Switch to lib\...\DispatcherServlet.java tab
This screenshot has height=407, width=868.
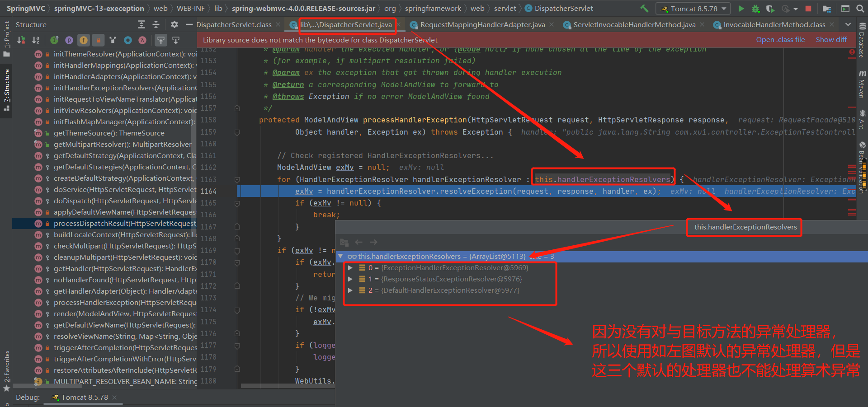pos(346,24)
